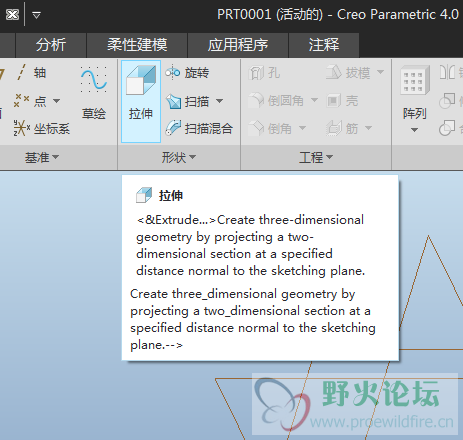Expand the 点 point dropdown arrow
This screenshot has width=463, height=440.
56,101
